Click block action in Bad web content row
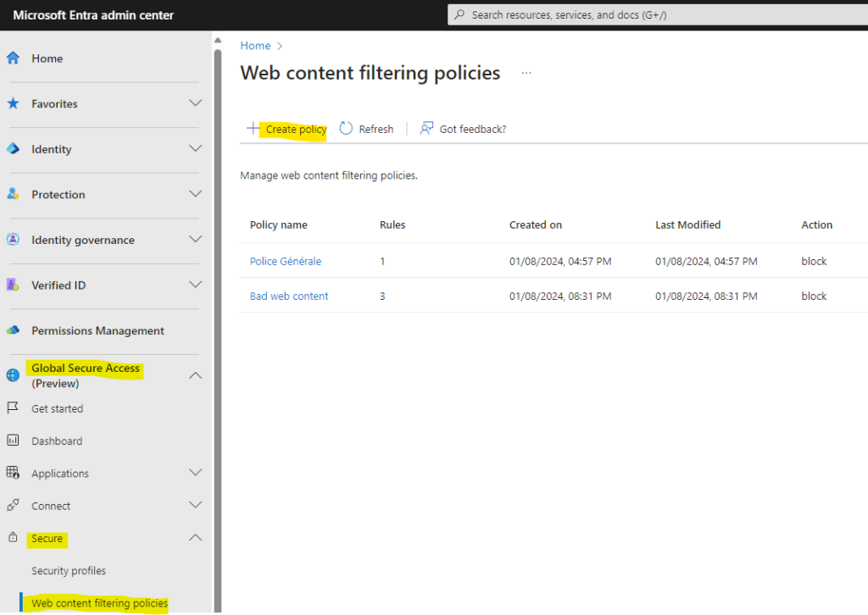This screenshot has width=868, height=615. coord(814,296)
